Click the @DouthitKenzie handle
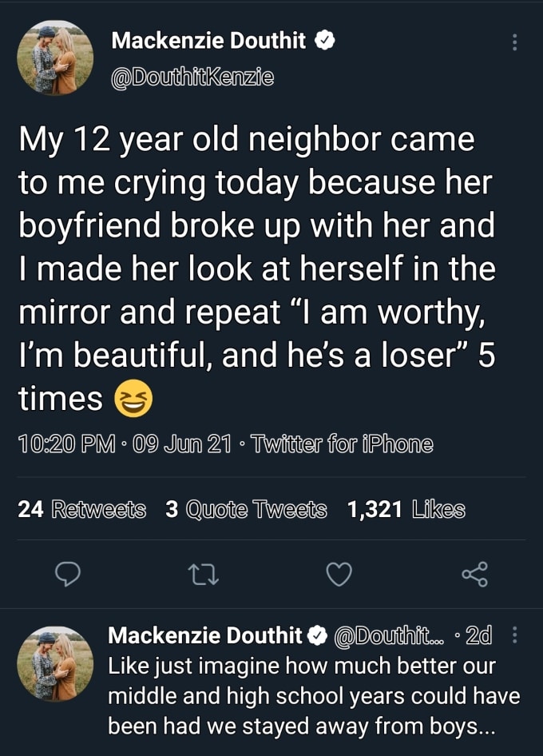 (x=192, y=78)
